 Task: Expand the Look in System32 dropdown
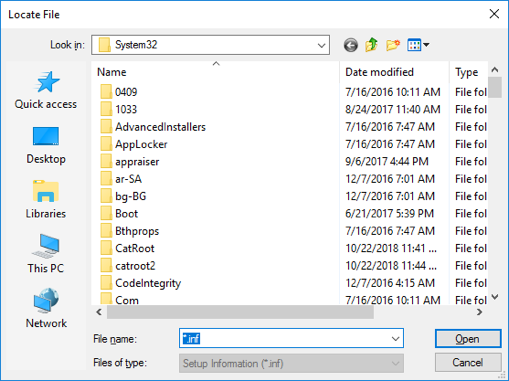pos(321,45)
